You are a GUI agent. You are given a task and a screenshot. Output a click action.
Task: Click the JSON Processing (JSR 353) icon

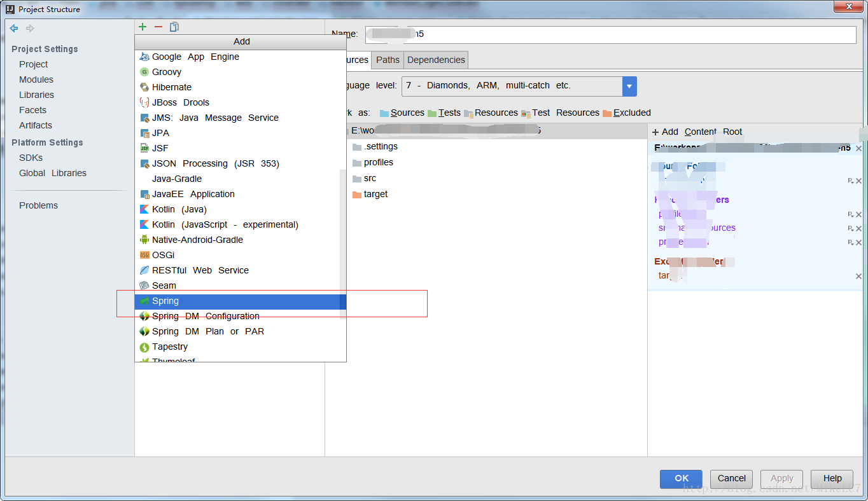(144, 163)
